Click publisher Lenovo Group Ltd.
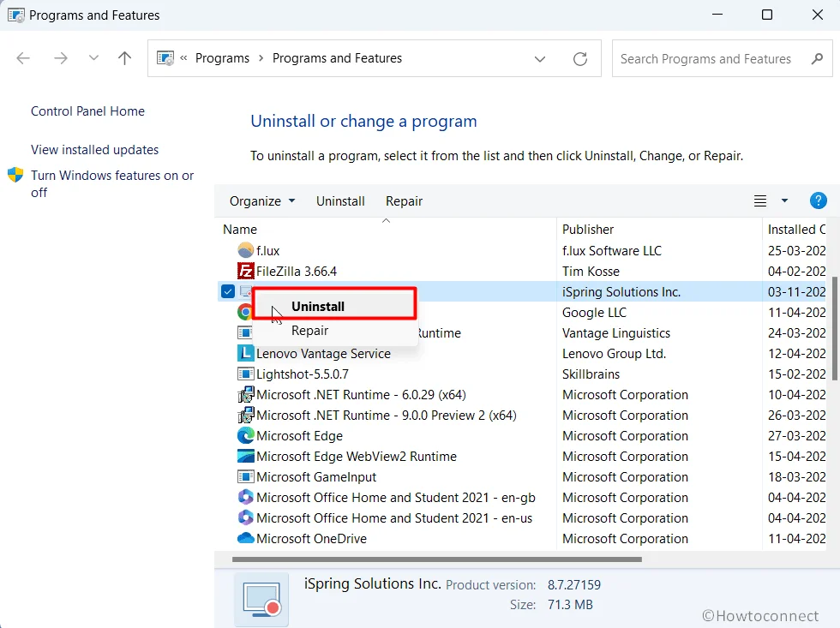Viewport: 840px width, 628px height. (614, 353)
